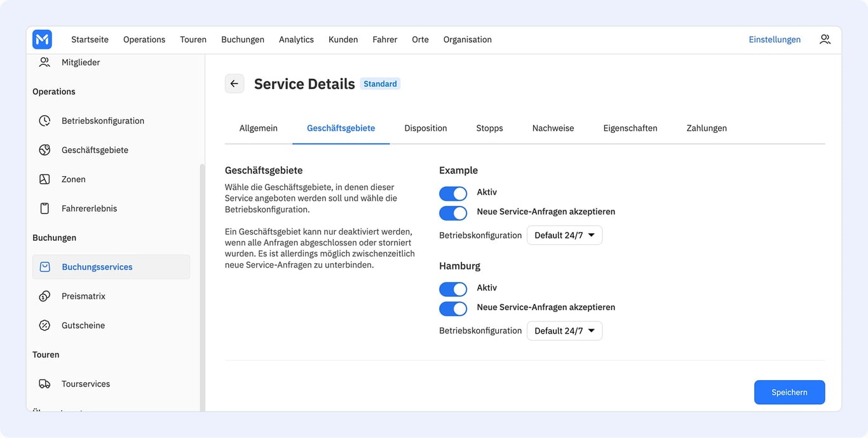Click the M logo icon

(42, 39)
